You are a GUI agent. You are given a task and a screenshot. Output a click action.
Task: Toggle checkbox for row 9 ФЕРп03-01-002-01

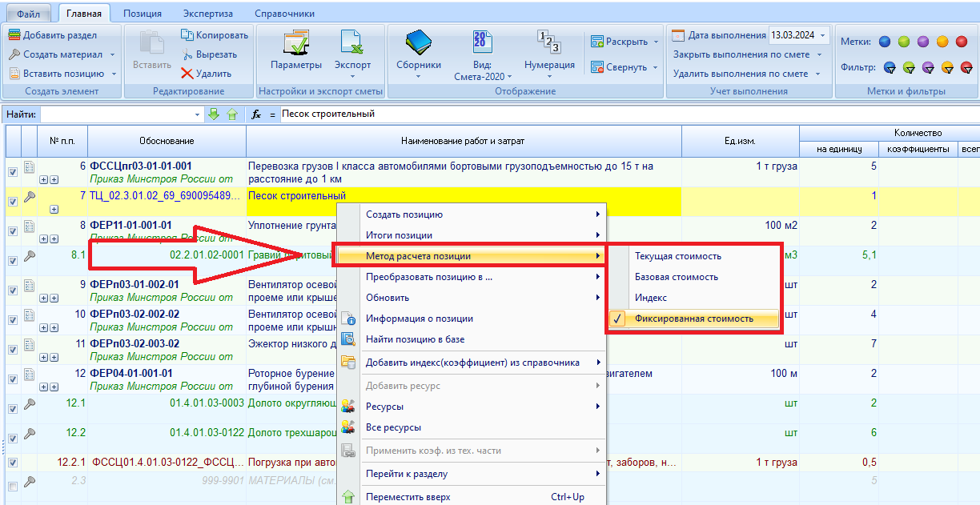pyautogui.click(x=13, y=290)
